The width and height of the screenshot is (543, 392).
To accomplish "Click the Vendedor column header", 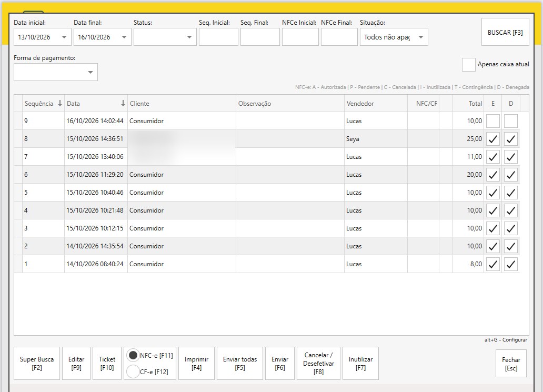I will [376, 103].
